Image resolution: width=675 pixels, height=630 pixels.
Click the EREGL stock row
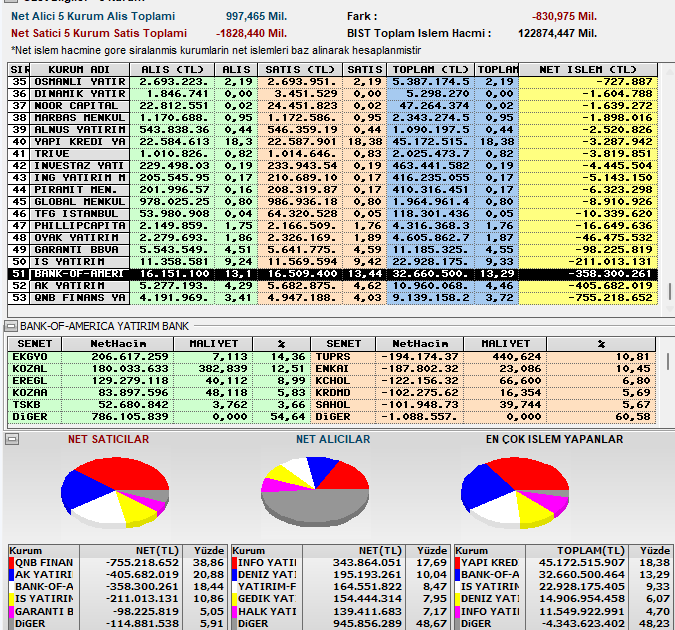(x=159, y=381)
